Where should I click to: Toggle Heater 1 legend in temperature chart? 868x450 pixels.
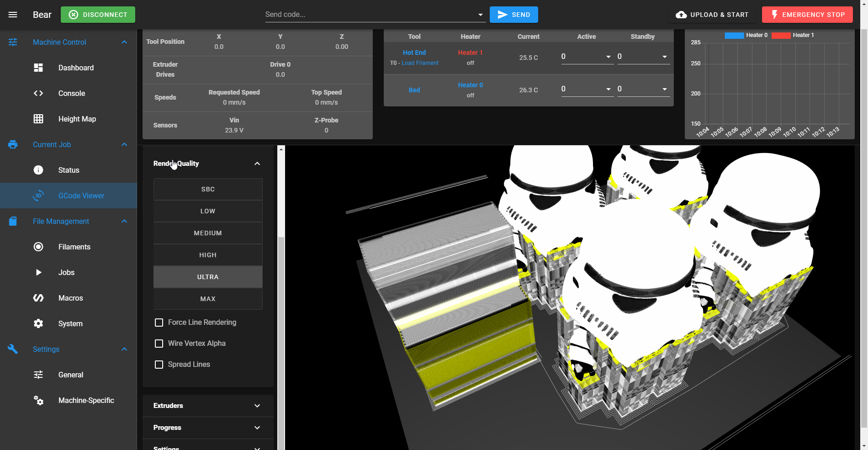point(793,35)
